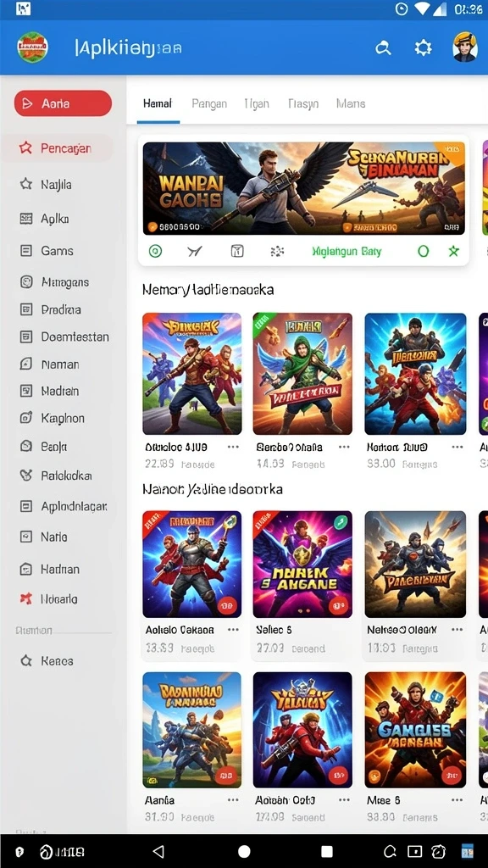The width and height of the screenshot is (488, 868).
Task: Click Nemary section heading
Action: pyautogui.click(x=208, y=290)
